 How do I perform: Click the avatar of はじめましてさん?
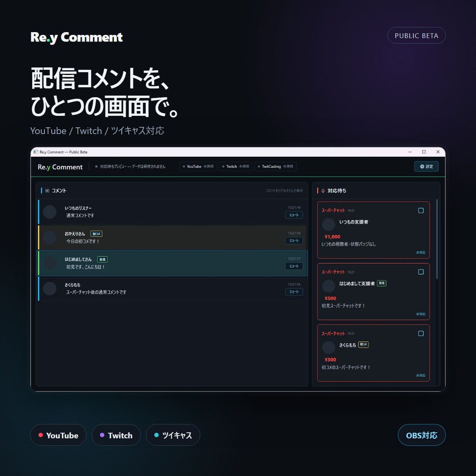[49, 263]
